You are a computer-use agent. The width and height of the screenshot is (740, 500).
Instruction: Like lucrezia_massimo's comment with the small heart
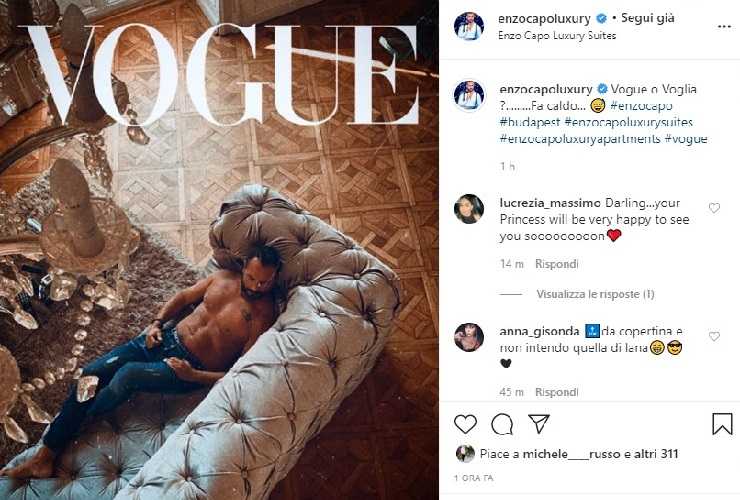pyautogui.click(x=714, y=208)
